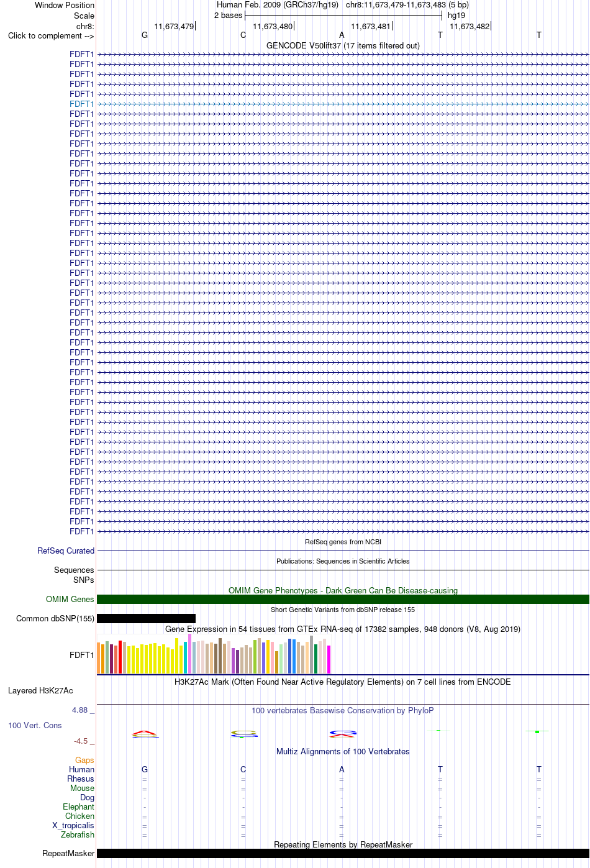590x868 pixels.
Task: Click the 'Scale' ruler label
Action: coord(84,16)
